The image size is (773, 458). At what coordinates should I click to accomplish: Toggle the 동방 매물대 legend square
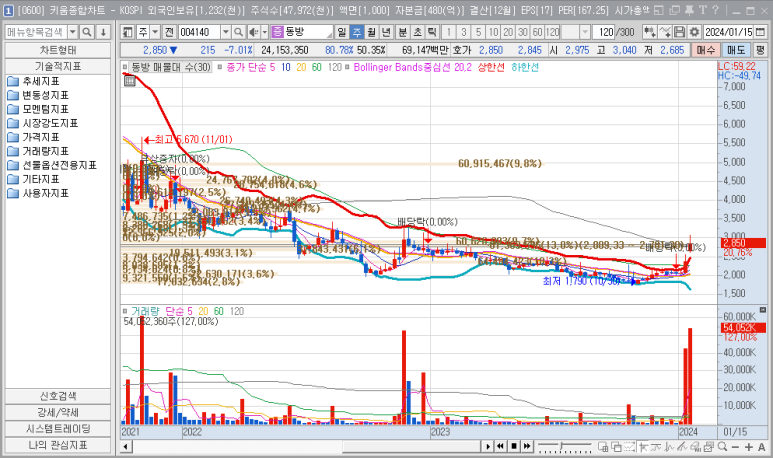point(125,67)
